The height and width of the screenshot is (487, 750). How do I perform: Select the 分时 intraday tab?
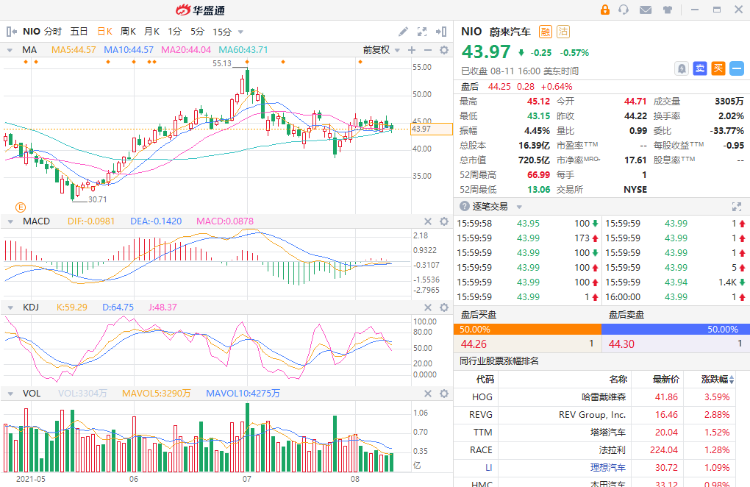[x=52, y=32]
